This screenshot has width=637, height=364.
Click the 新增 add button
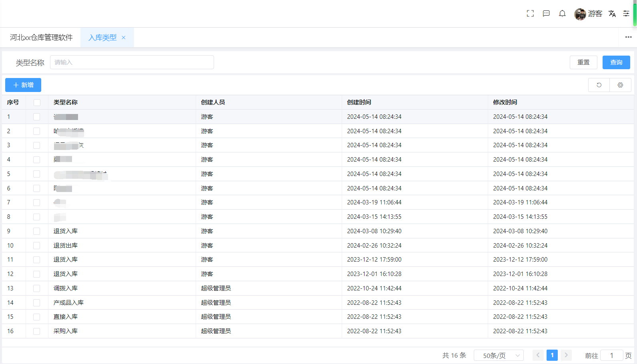tap(23, 85)
